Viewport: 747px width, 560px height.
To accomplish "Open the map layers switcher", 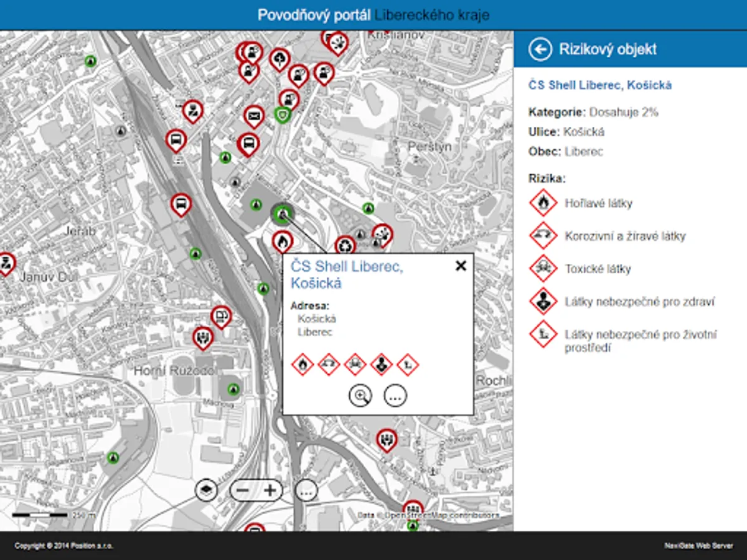I will pyautogui.click(x=207, y=490).
